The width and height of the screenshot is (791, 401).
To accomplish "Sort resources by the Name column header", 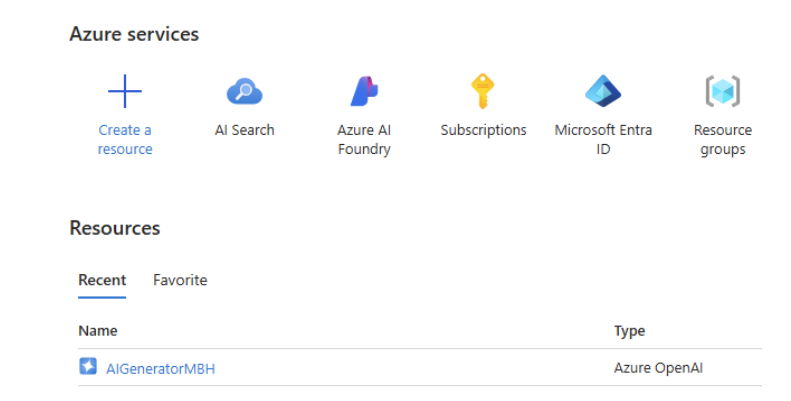I will pyautogui.click(x=98, y=331).
